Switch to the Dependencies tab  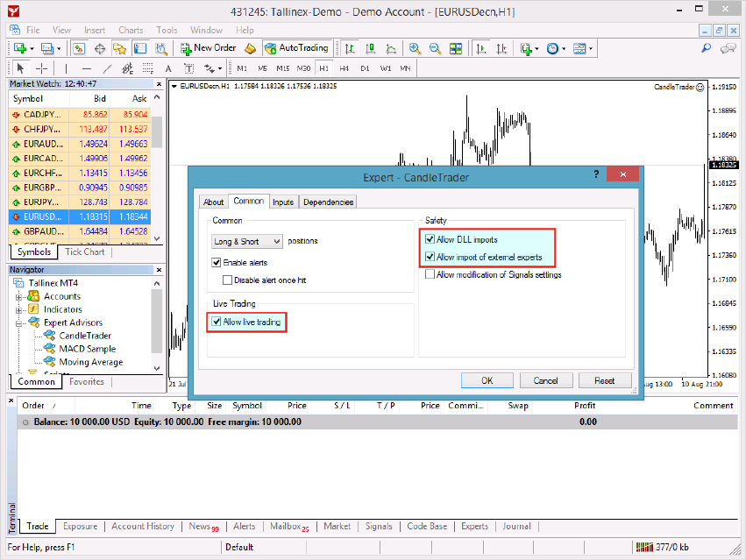pos(328,202)
